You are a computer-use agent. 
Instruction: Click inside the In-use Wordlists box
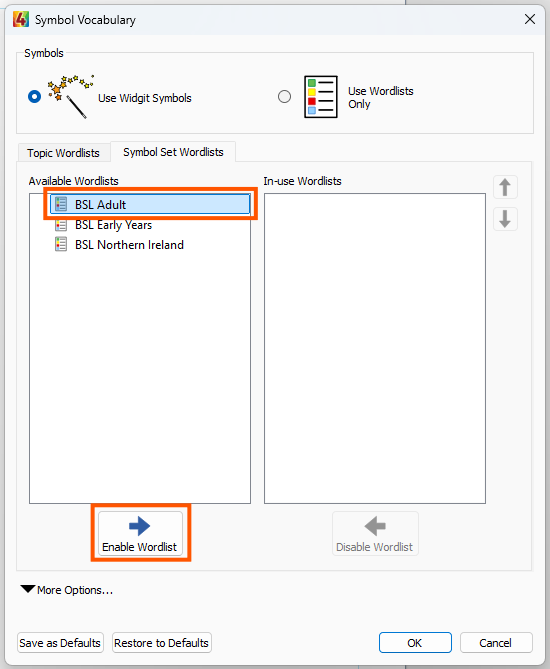pos(375,348)
